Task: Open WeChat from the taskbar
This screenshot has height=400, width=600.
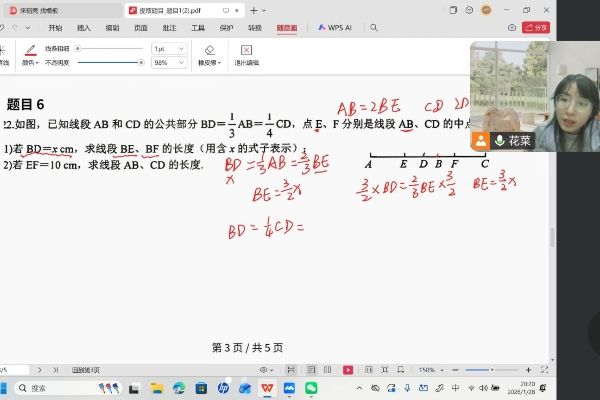Action: pyautogui.click(x=311, y=388)
